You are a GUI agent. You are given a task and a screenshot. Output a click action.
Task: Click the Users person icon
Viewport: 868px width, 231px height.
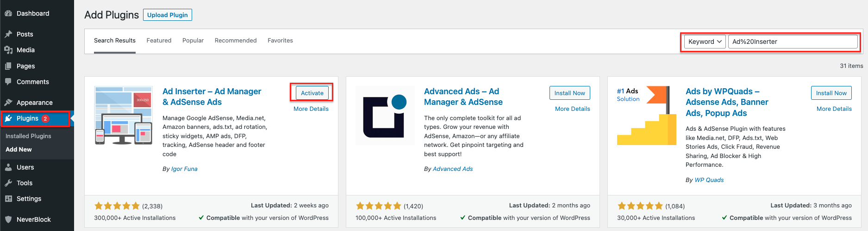click(x=8, y=167)
